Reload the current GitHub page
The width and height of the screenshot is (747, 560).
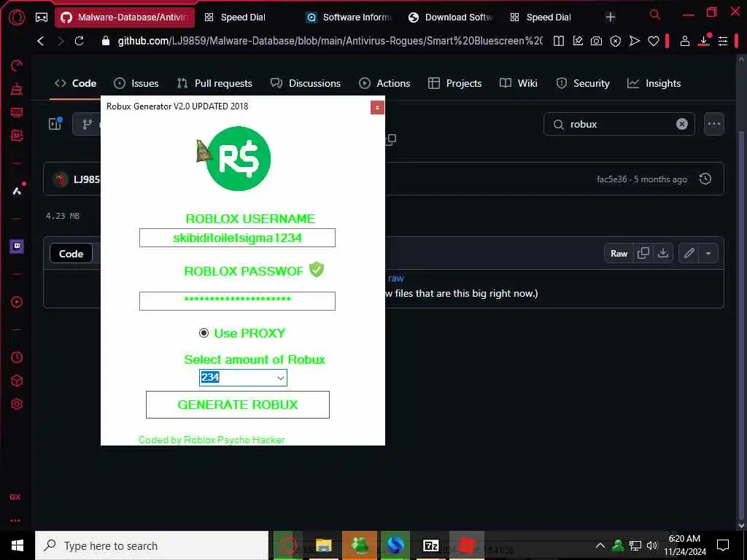point(79,41)
